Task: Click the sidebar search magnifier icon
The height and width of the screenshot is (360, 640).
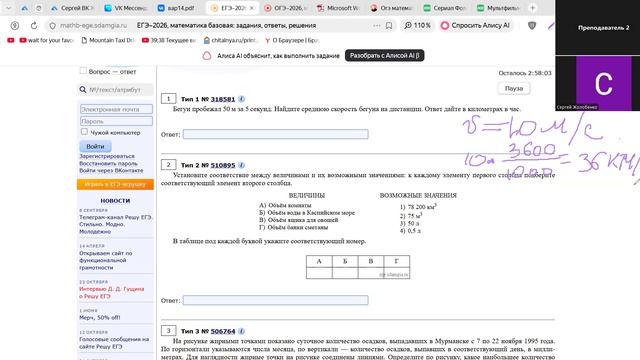Action: tap(83, 89)
